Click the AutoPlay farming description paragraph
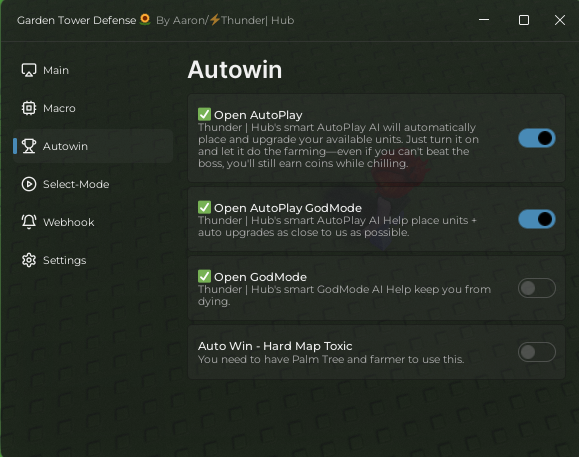Image resolution: width=579 pixels, height=457 pixels. click(338, 145)
